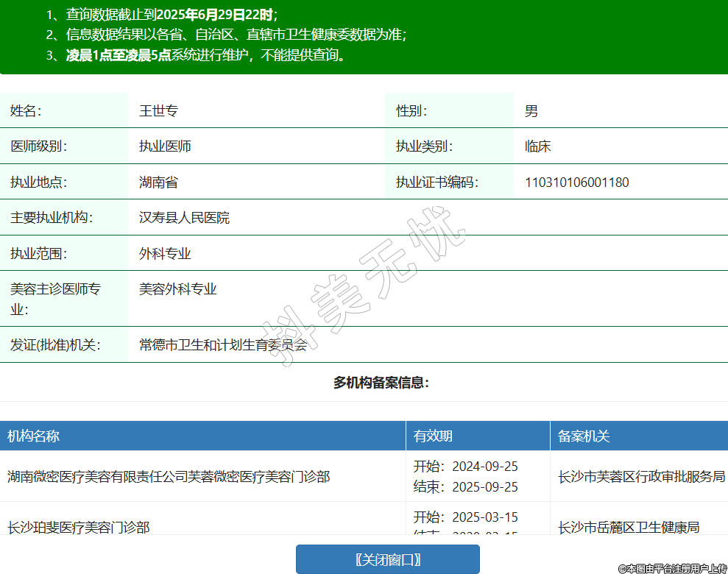The width and height of the screenshot is (728, 574).
Task: Select the 机构名称 column header
Action: pyautogui.click(x=33, y=436)
